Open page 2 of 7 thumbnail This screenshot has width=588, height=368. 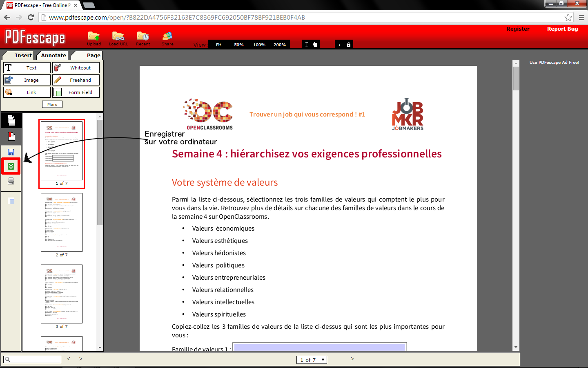[x=62, y=222]
